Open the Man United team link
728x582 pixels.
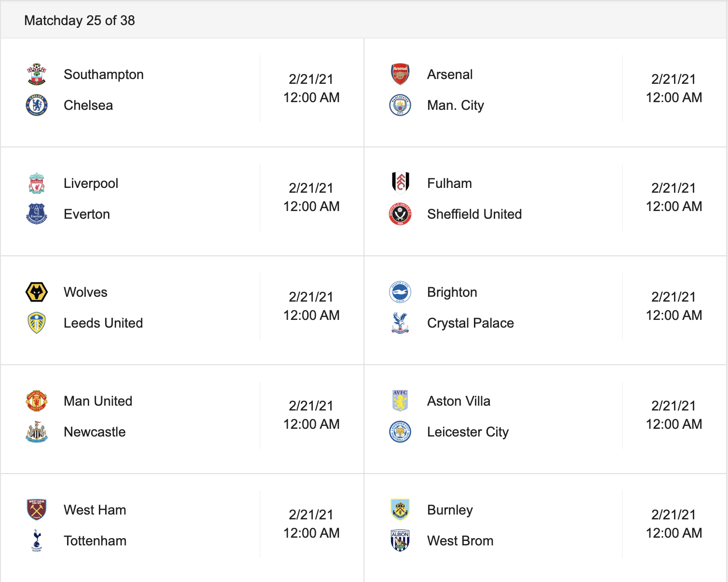coord(98,401)
